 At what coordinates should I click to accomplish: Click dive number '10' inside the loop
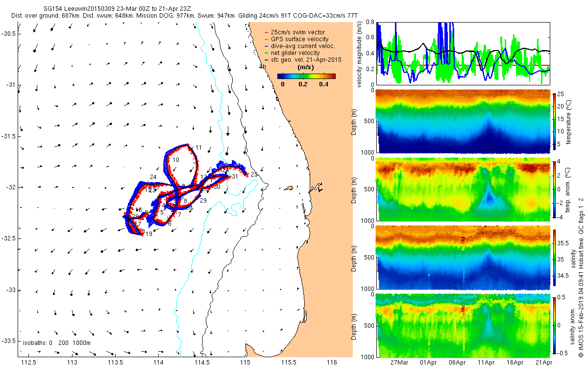pos(176,160)
